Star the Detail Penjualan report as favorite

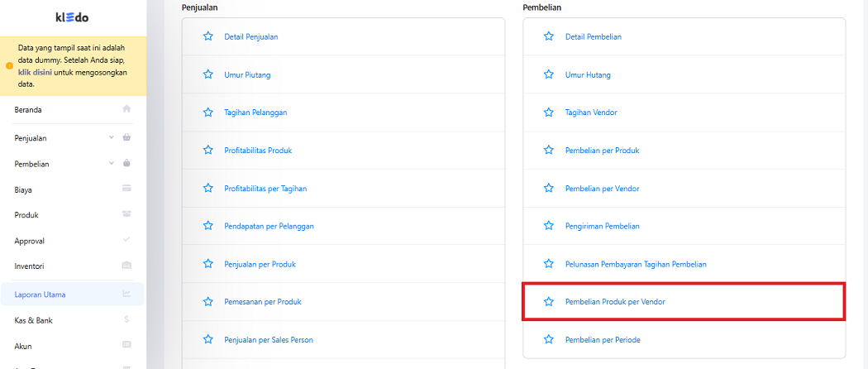pos(208,36)
